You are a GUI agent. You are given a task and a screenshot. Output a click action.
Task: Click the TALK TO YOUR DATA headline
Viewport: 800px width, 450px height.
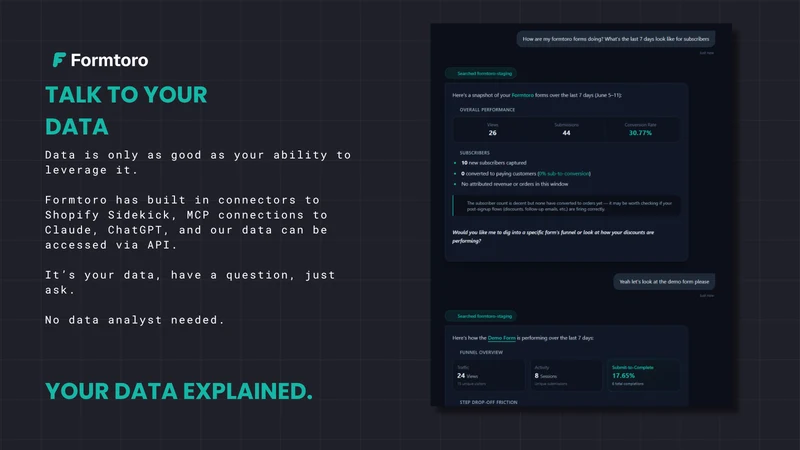(126, 111)
